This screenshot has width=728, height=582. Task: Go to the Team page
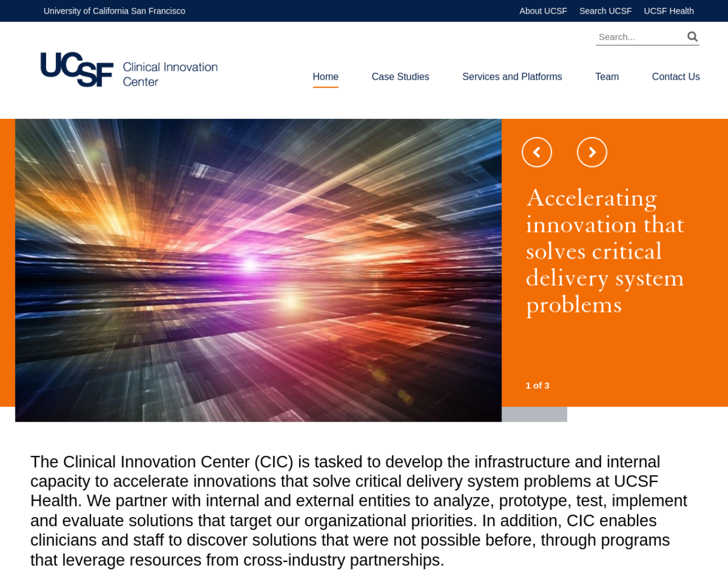click(607, 77)
